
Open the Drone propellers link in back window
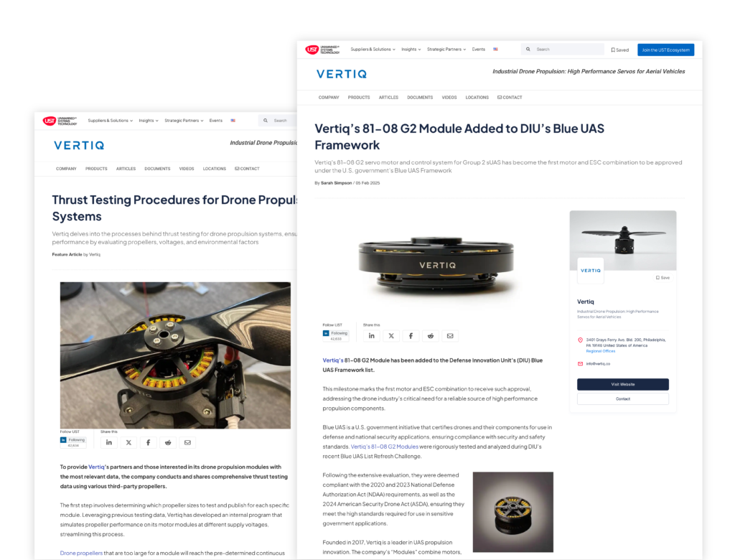[x=81, y=553]
